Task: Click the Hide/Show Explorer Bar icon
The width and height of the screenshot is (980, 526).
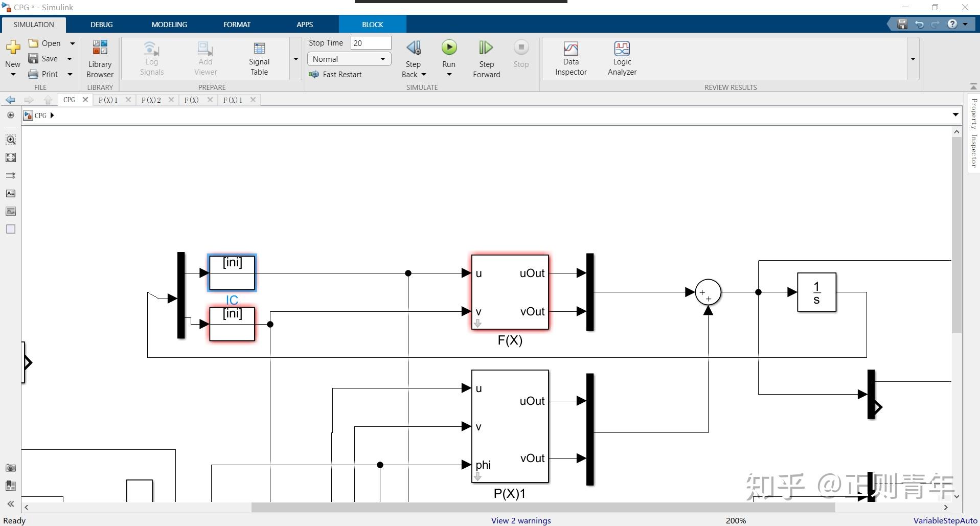Action: (x=11, y=116)
